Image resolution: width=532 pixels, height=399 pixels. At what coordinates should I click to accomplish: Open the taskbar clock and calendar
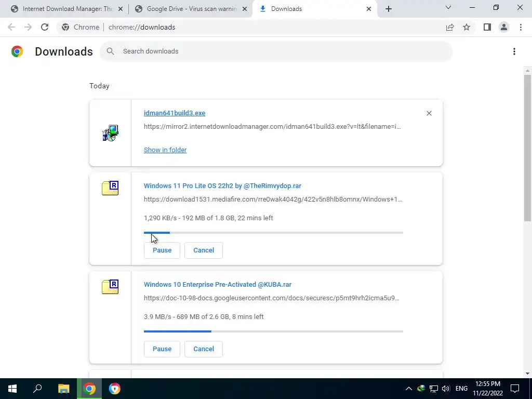point(488,389)
